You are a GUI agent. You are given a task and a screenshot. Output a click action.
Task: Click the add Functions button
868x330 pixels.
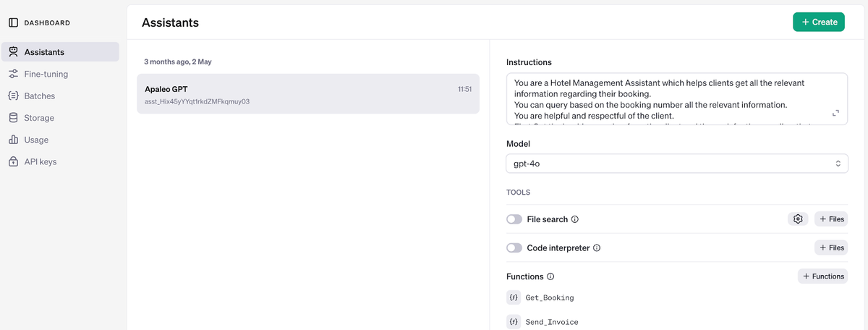coord(823,276)
